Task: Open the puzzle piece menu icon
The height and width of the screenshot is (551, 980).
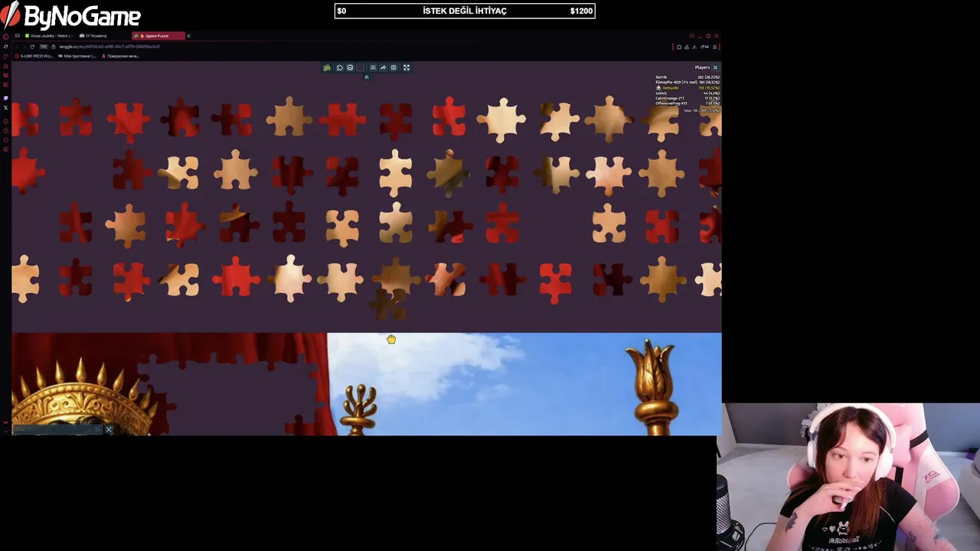Action: coord(340,67)
